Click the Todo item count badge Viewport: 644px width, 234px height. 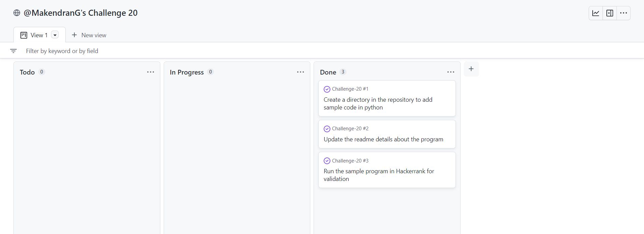[x=42, y=72]
